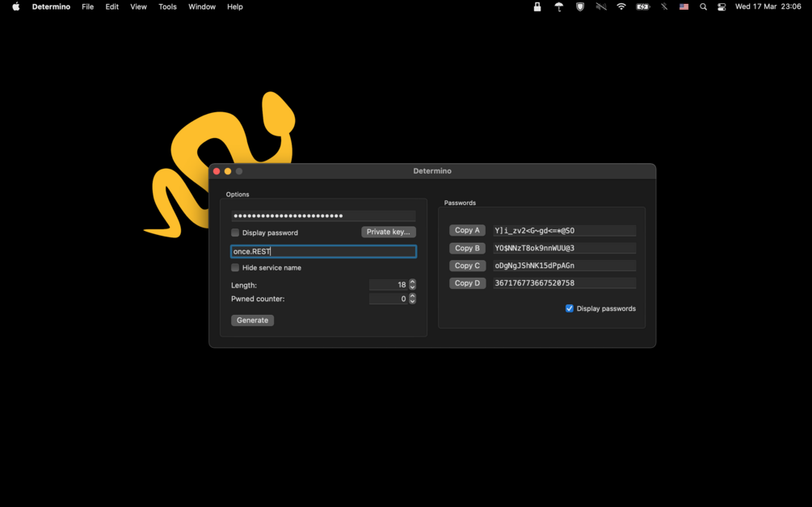Click the umbrella icon in the menu bar

559,6
